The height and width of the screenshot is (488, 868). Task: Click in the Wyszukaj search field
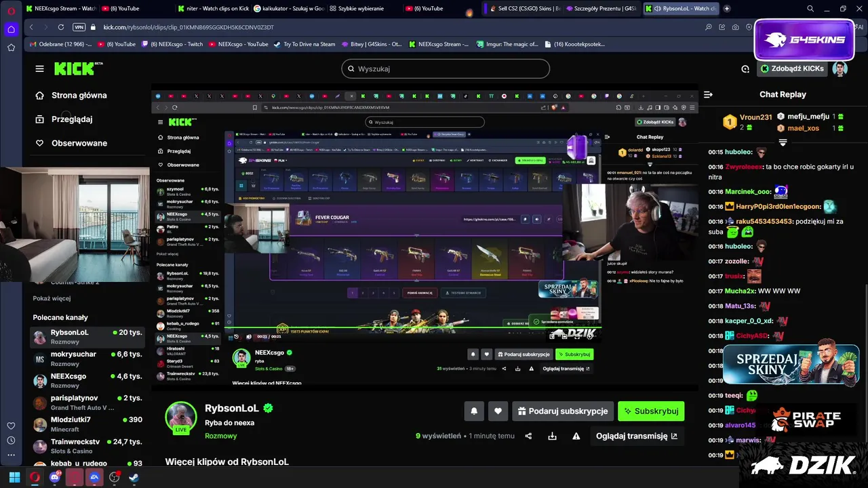(x=446, y=68)
